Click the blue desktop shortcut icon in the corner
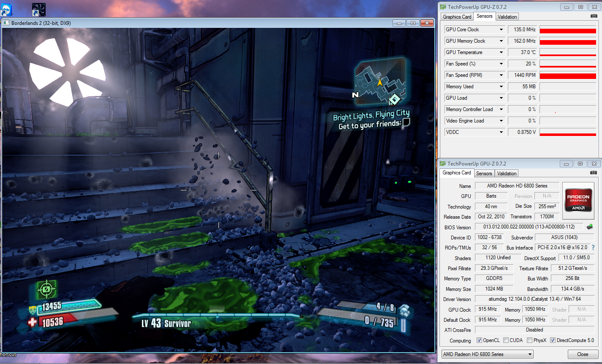Image resolution: width=602 pixels, height=364 pixels. [6, 9]
